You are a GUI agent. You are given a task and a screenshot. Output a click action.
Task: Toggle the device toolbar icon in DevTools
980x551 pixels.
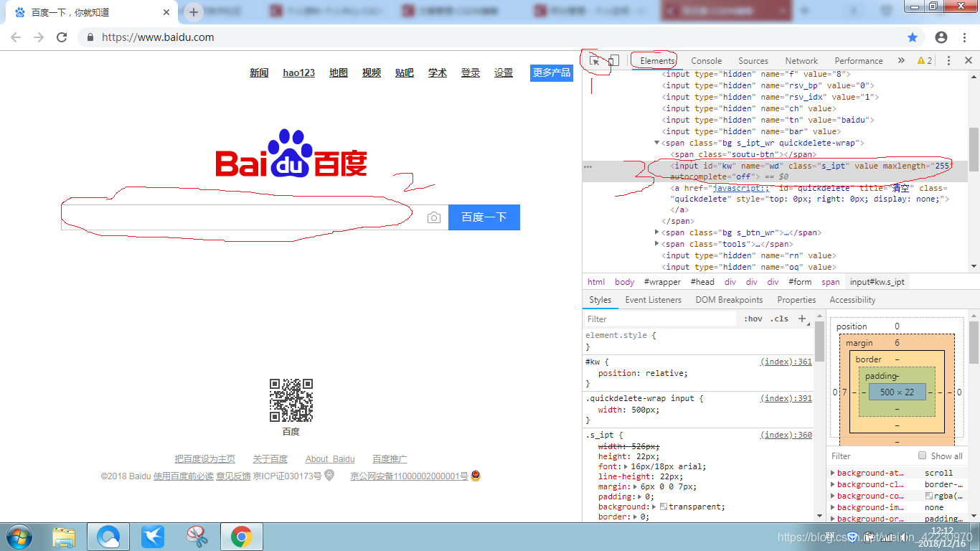click(613, 61)
